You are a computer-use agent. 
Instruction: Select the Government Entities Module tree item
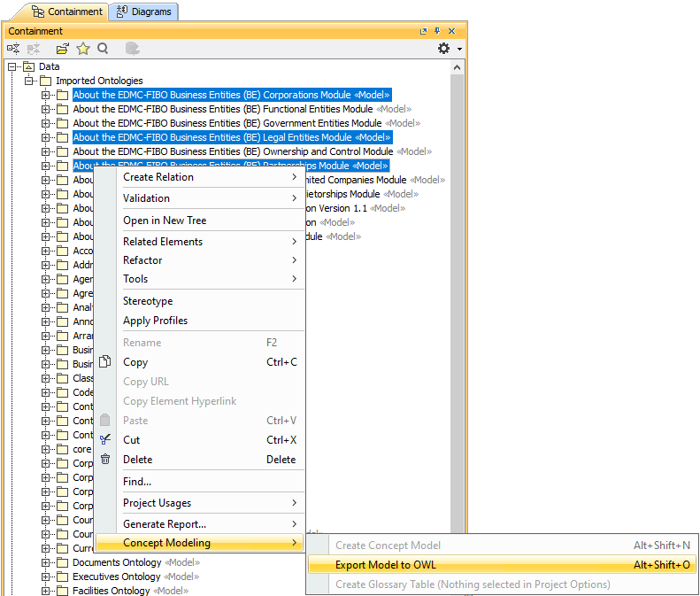pyautogui.click(x=227, y=123)
